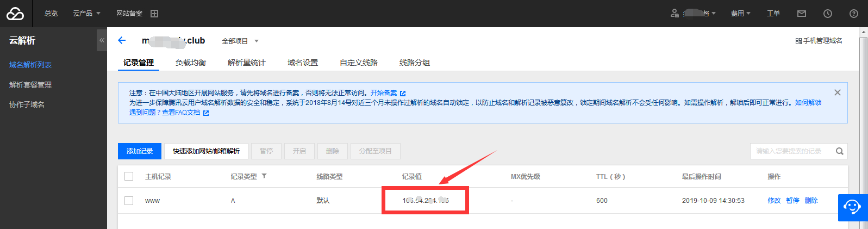The image size is (868, 229).
Task: Click the Tencent Cloud logo icon
Action: [x=15, y=14]
